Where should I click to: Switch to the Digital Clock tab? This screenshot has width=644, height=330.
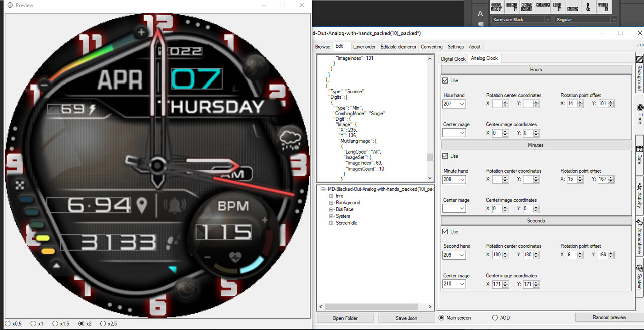point(453,59)
